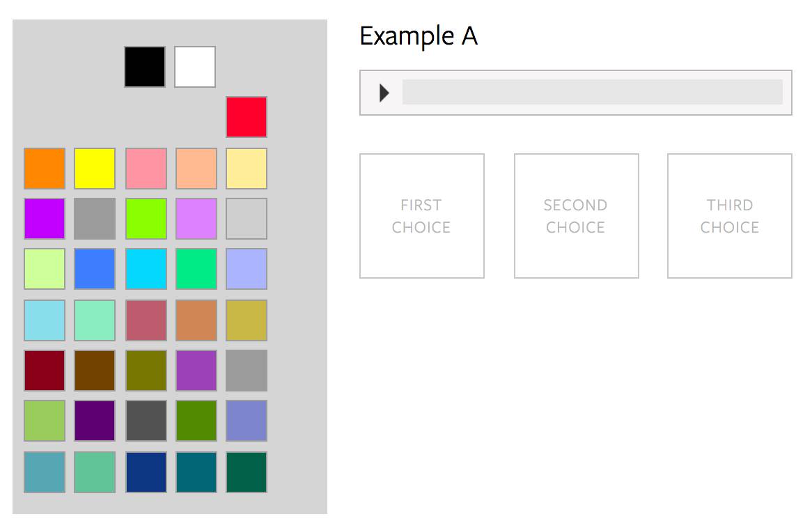Click the First Choice box
The width and height of the screenshot is (812, 528).
click(422, 216)
